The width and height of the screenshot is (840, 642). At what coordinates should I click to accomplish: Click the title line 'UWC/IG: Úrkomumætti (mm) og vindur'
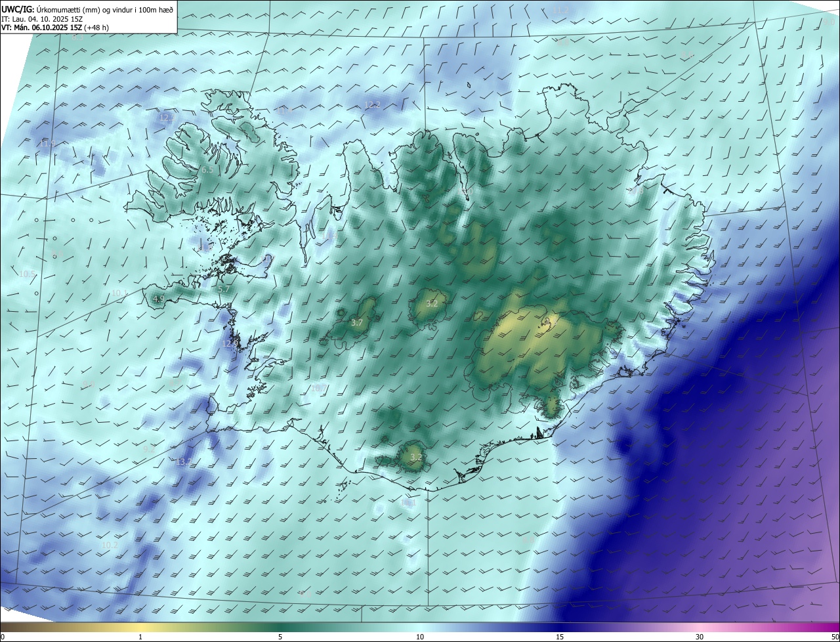[x=87, y=10]
